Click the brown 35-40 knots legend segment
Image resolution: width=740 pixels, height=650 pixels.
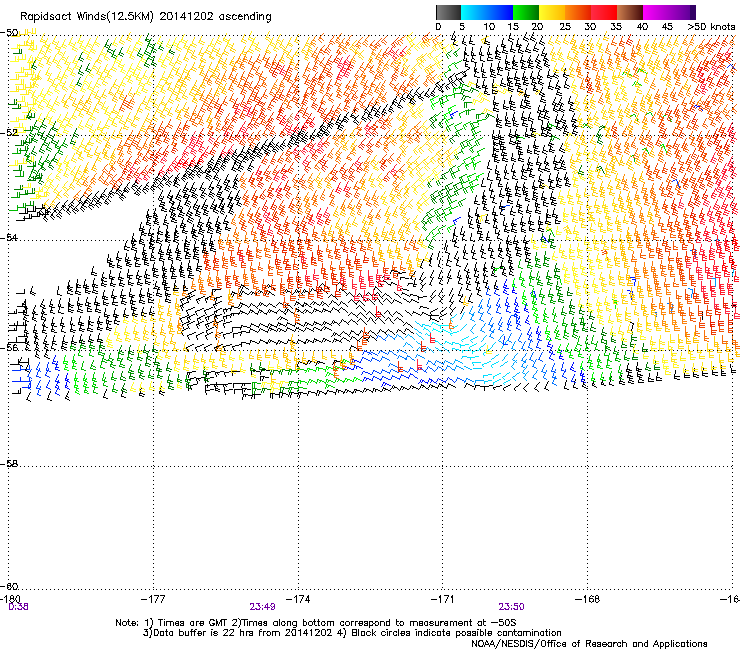[x=630, y=12]
